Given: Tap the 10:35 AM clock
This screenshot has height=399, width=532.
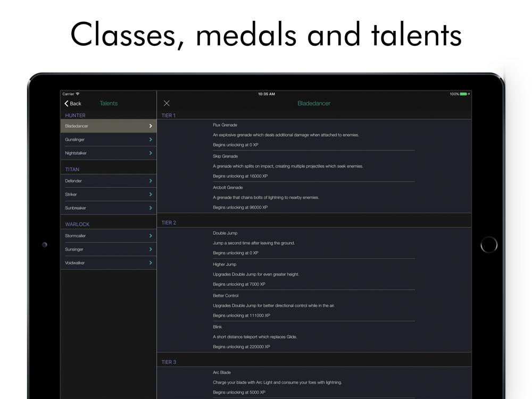Looking at the screenshot, I should [x=267, y=94].
